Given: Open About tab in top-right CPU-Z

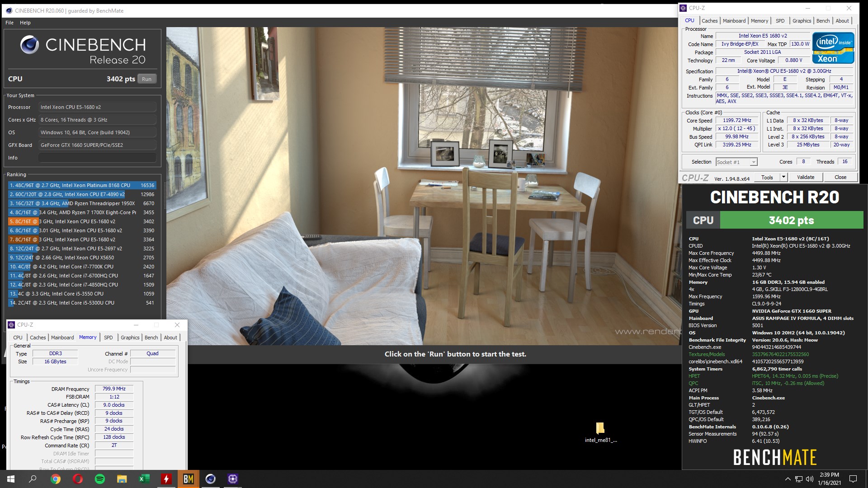Looking at the screenshot, I should (842, 21).
